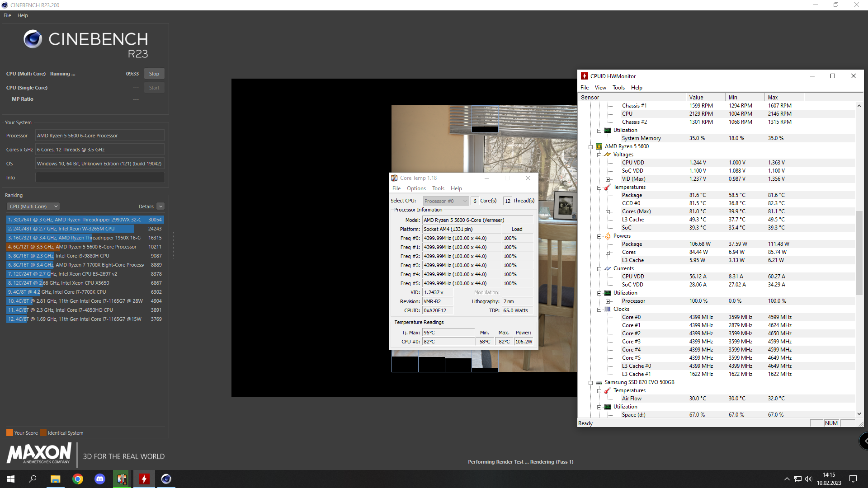The height and width of the screenshot is (488, 868).
Task: Click the Value column header
Action: (705, 97)
